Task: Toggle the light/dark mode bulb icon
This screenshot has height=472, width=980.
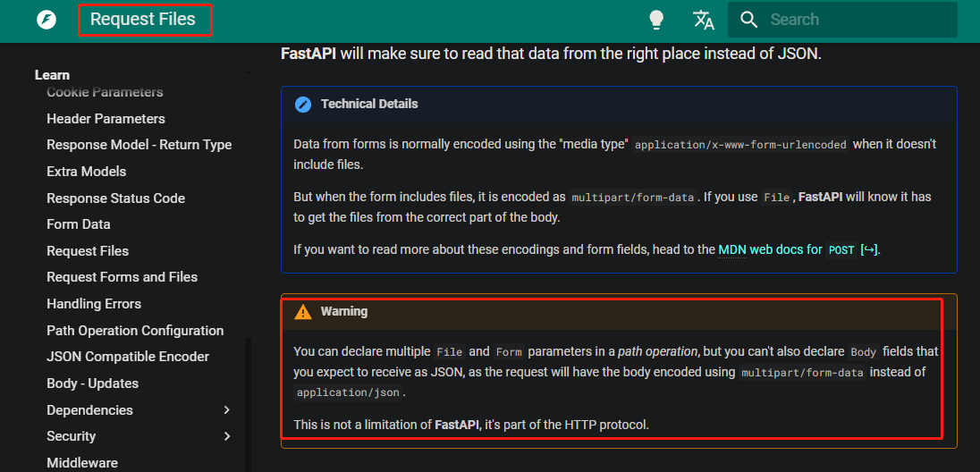Action: (x=656, y=20)
